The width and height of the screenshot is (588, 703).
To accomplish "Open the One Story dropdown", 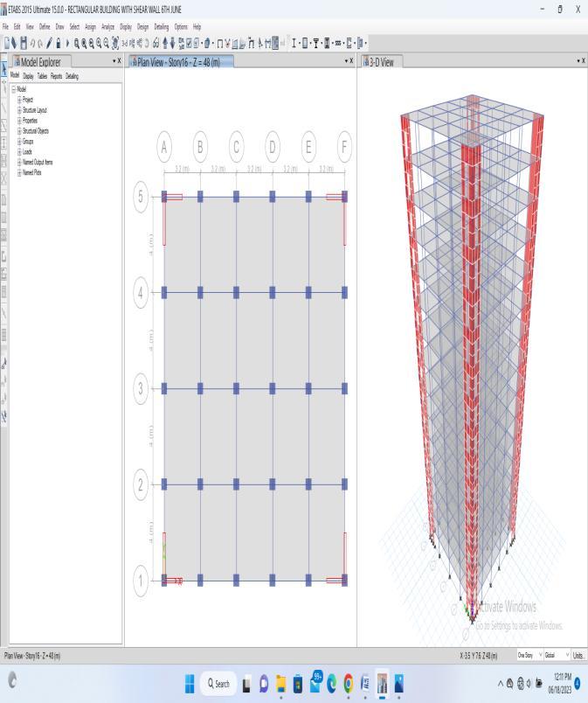I will tap(529, 655).
